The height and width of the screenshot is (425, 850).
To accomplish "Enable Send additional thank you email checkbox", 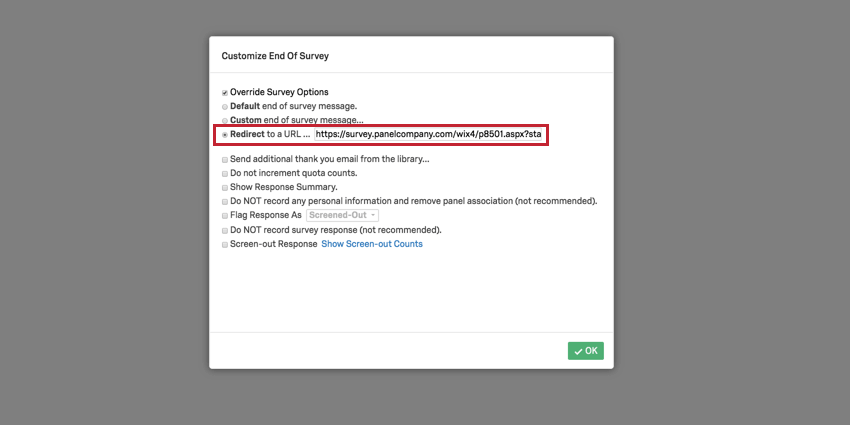I will coord(225,159).
